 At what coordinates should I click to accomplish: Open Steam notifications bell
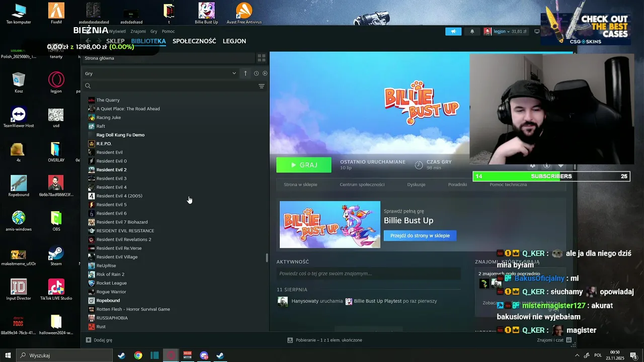472,31
